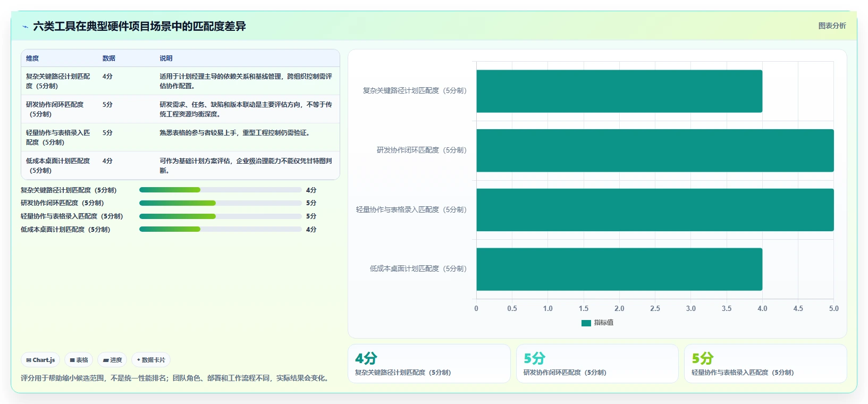Click the 2.5 tick on the chart x-axis
868x404 pixels.
(655, 308)
